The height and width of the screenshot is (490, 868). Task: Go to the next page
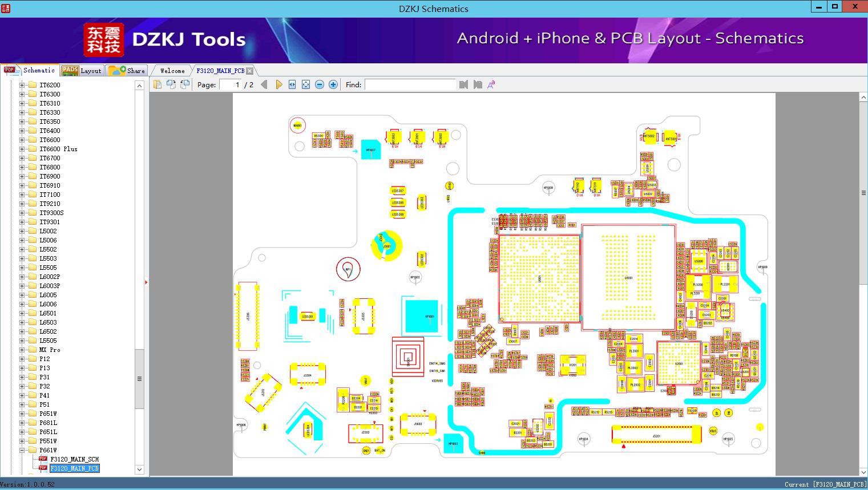coord(278,84)
